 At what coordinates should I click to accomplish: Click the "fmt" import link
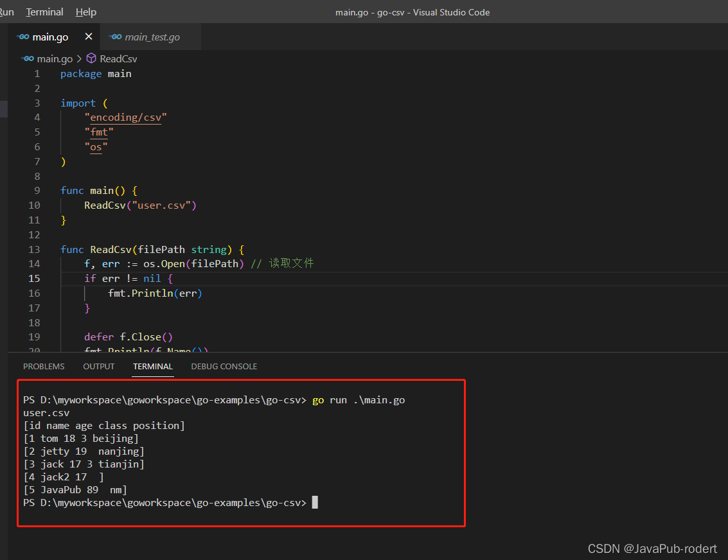99,132
